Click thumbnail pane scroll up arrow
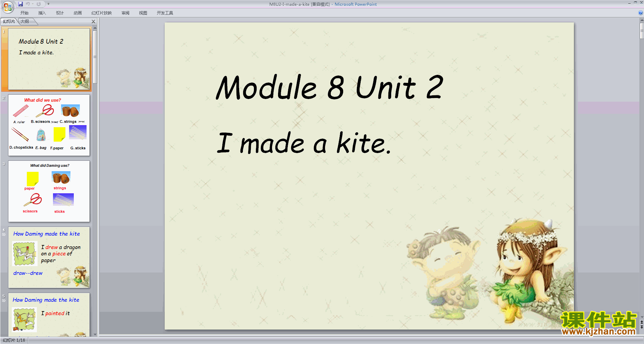 coord(95,28)
